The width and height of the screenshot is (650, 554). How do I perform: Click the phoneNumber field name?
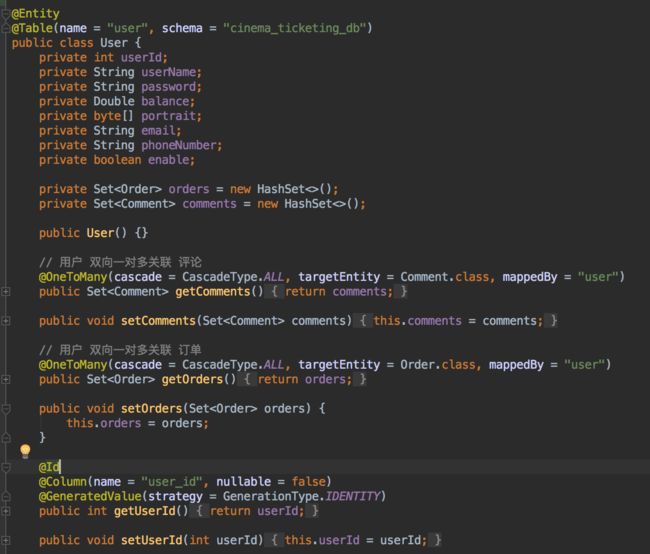pyautogui.click(x=179, y=145)
